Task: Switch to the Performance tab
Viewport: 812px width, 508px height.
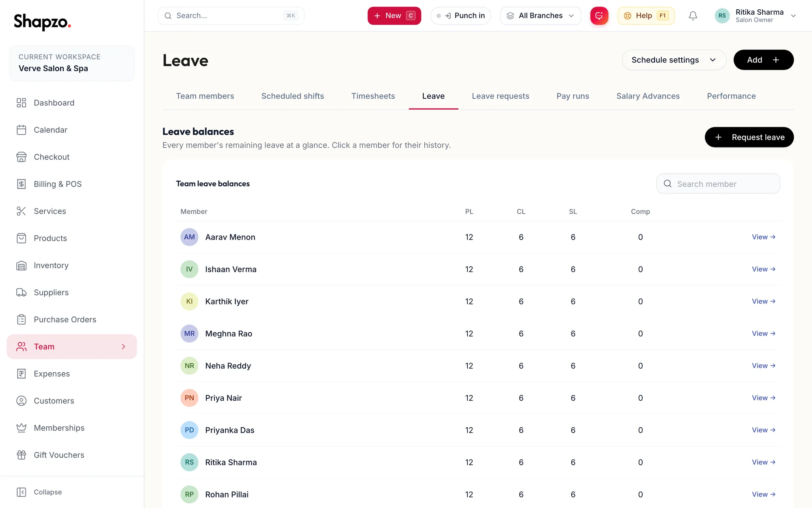Action: 731,96
